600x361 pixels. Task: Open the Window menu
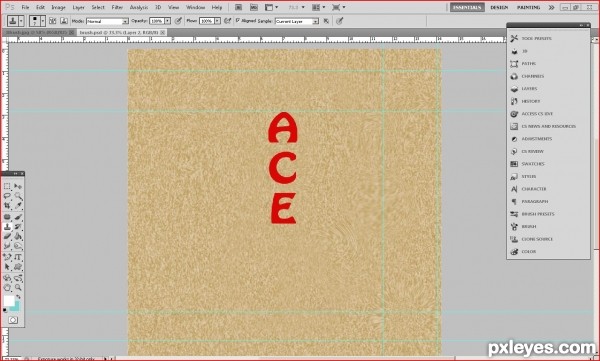pyautogui.click(x=195, y=7)
